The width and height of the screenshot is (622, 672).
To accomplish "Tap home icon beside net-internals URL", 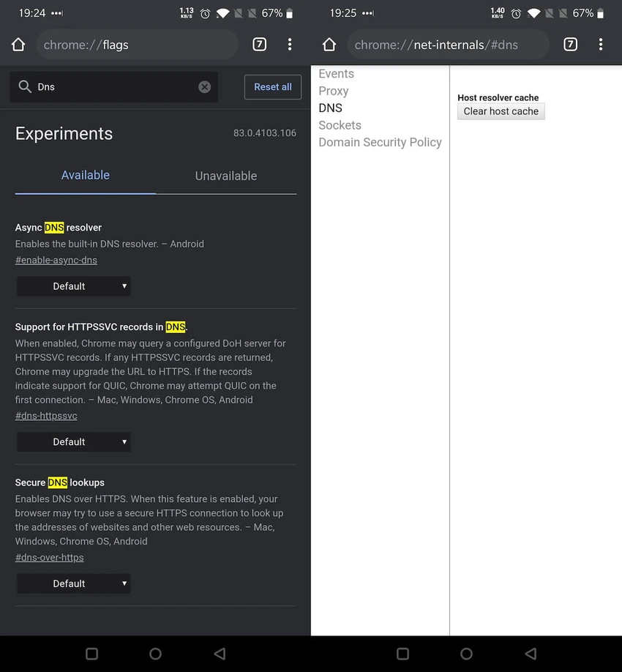I will click(329, 45).
